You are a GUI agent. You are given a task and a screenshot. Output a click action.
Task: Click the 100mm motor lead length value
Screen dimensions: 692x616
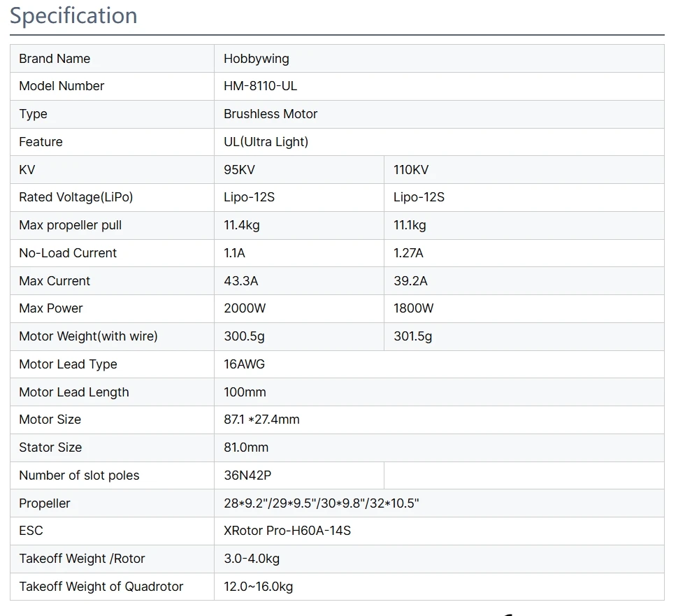tap(245, 392)
